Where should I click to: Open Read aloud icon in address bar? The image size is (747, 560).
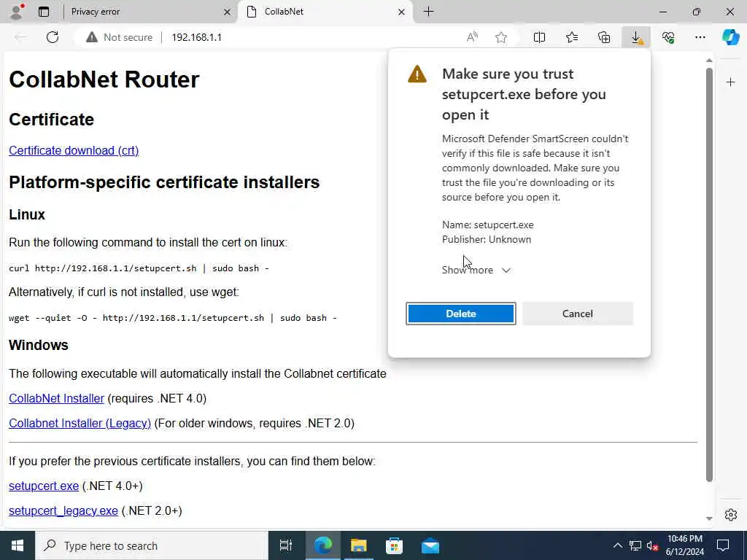pyautogui.click(x=472, y=37)
